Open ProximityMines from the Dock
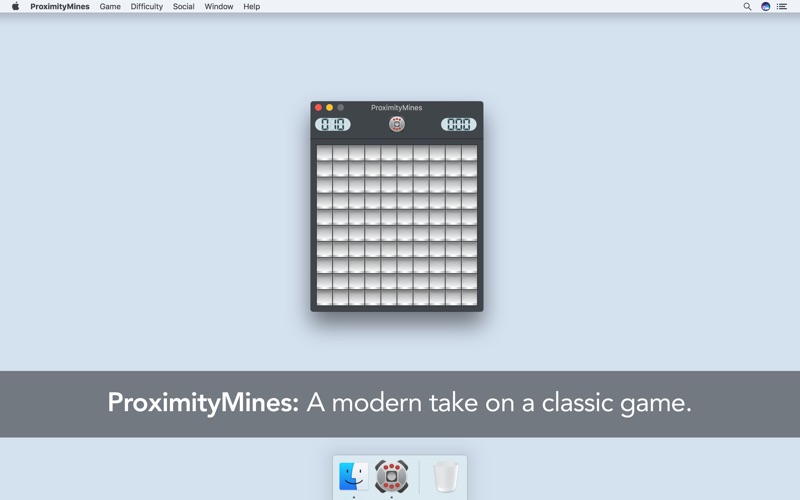Screen dimensions: 800x500 [x=391, y=477]
